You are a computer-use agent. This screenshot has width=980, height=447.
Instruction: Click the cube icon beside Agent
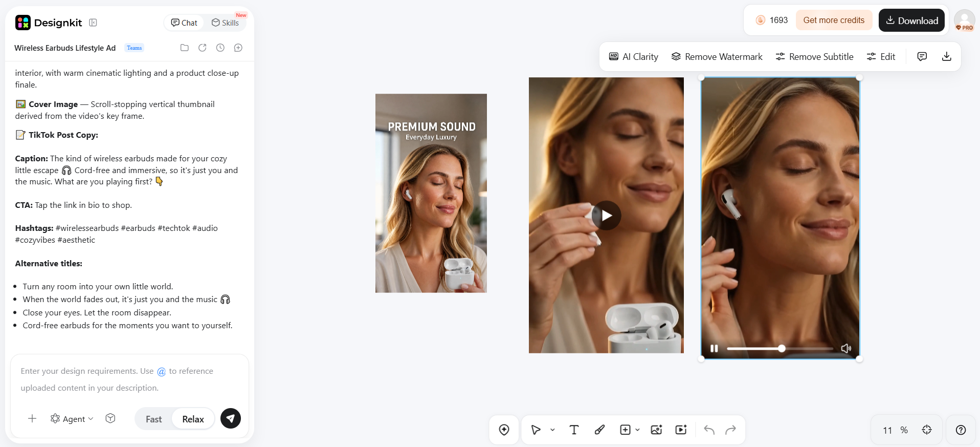click(x=110, y=418)
